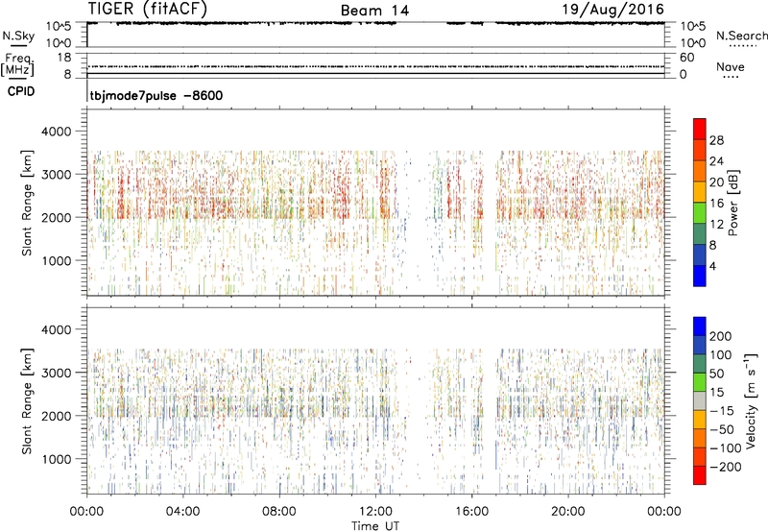
Task: Click the "20:00" time axis label
Action: point(568,512)
